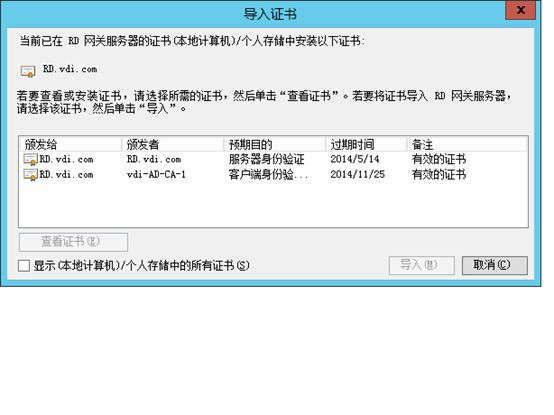Click expiry date 2014/11/25
The height and width of the screenshot is (415, 554).
click(358, 174)
